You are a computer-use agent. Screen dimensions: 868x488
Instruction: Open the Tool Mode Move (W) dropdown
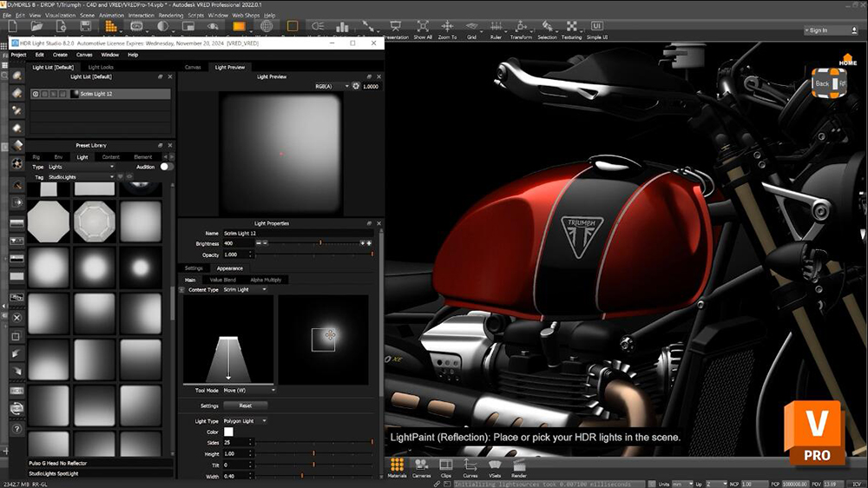click(x=249, y=391)
